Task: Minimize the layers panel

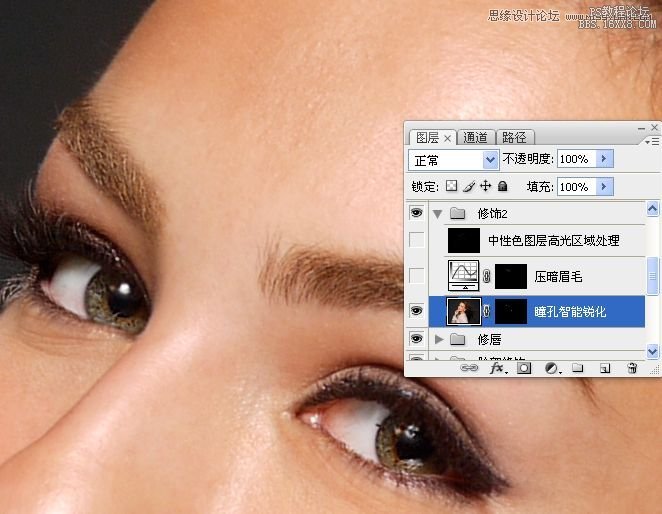Action: pyautogui.click(x=641, y=128)
